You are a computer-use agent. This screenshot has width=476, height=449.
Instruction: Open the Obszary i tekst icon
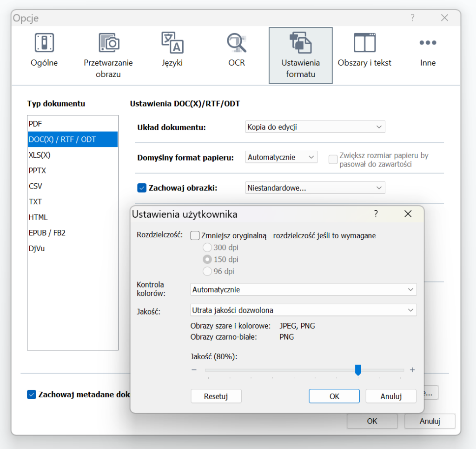coord(364,43)
